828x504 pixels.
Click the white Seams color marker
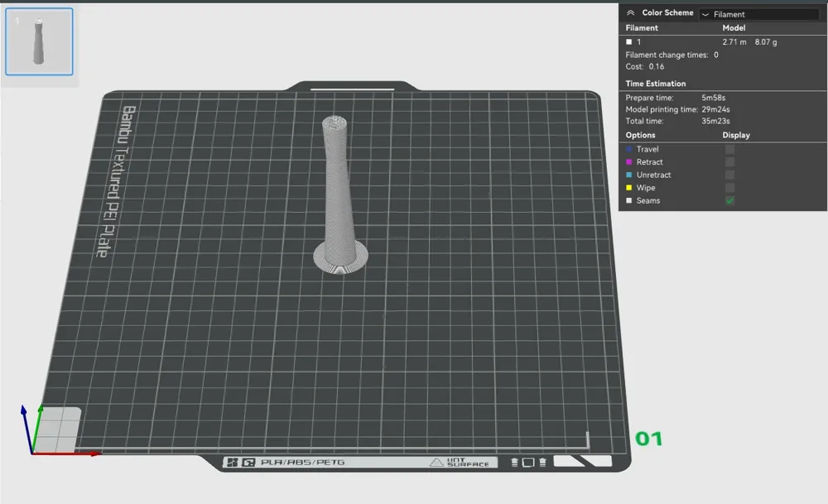[629, 201]
